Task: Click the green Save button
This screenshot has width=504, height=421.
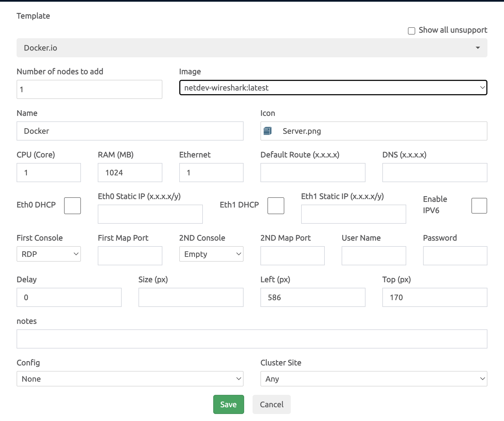Action: tap(228, 404)
